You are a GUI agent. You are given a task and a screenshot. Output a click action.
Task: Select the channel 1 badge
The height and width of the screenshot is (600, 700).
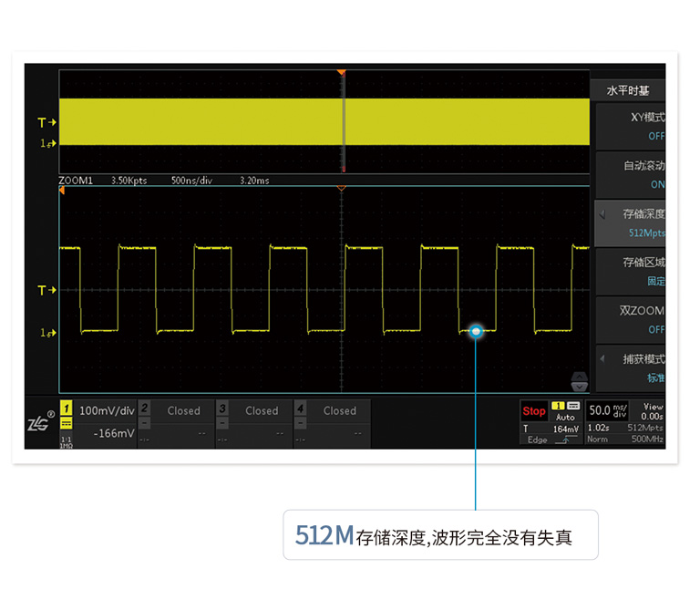click(66, 409)
